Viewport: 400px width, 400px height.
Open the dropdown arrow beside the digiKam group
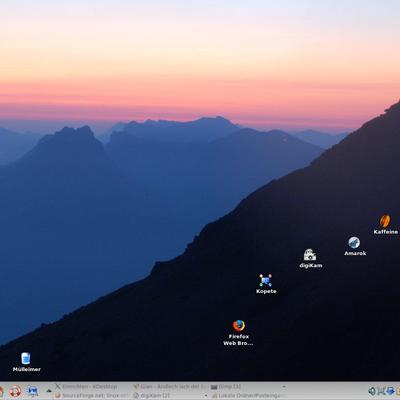coord(206,396)
